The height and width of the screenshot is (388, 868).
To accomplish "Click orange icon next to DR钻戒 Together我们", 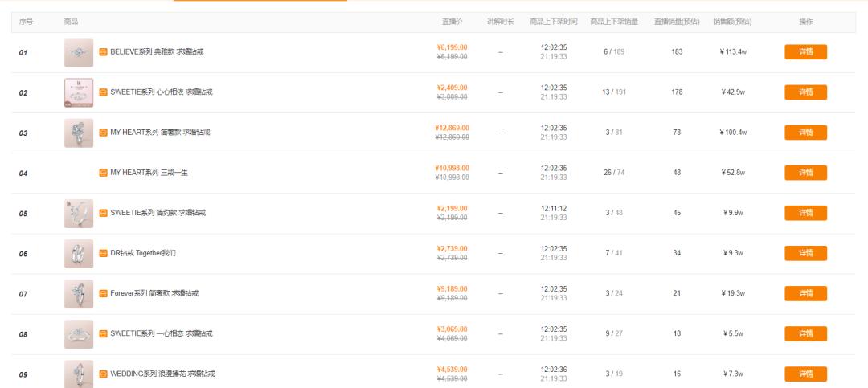I will (103, 253).
